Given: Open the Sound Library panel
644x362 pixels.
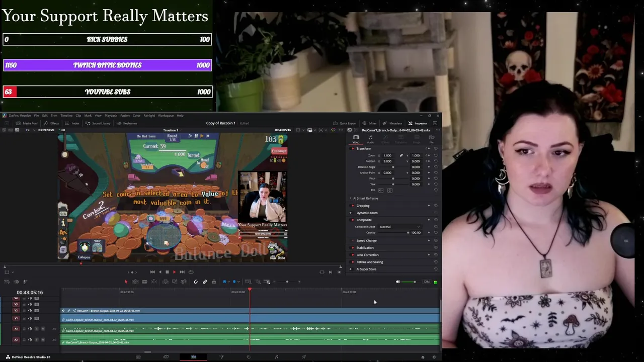Looking at the screenshot, I should coord(98,123).
